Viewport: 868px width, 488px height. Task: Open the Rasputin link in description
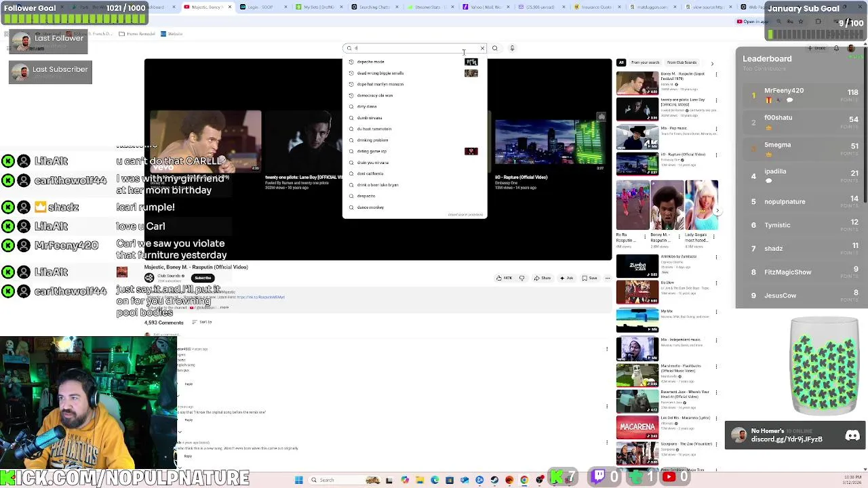click(261, 297)
